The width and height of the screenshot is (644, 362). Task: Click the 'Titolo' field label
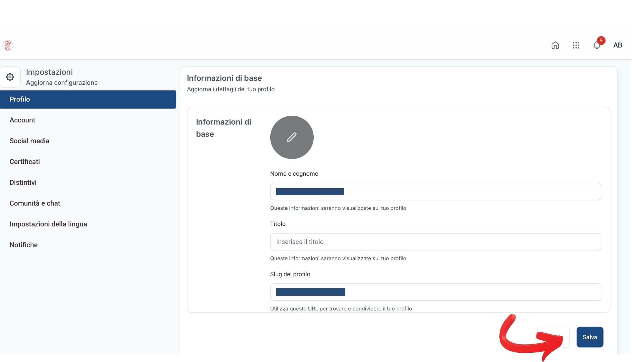click(x=278, y=224)
